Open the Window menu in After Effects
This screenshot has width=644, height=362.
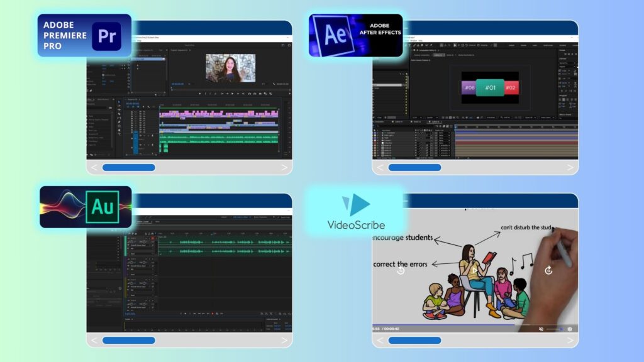pos(413,41)
